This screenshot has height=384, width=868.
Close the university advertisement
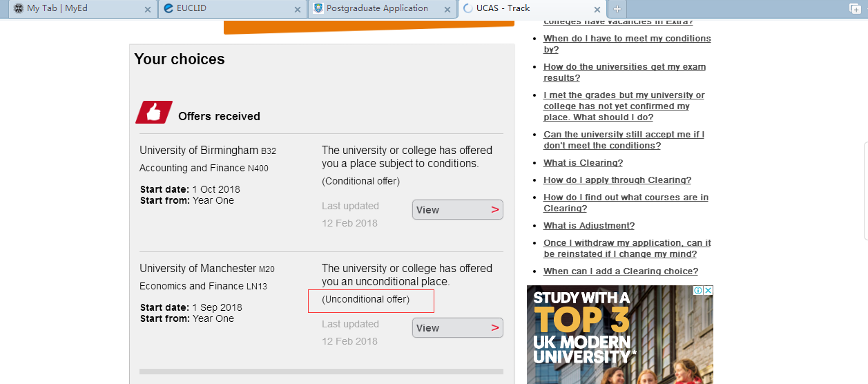(x=708, y=291)
